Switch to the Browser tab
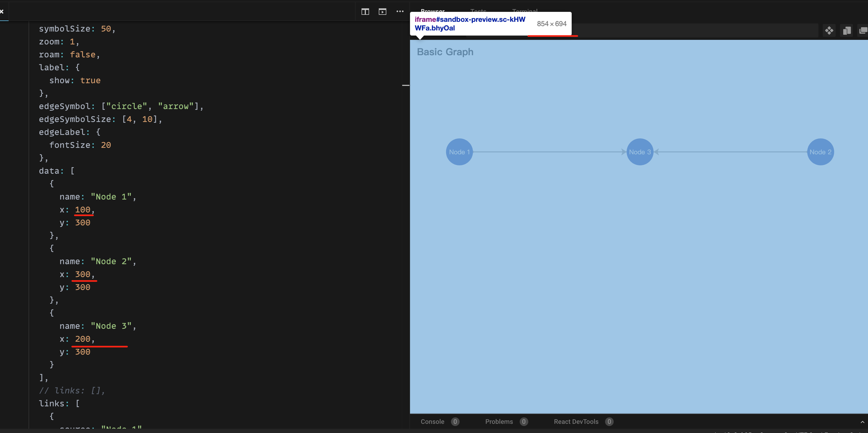Viewport: 868px width, 433px height. (x=432, y=11)
